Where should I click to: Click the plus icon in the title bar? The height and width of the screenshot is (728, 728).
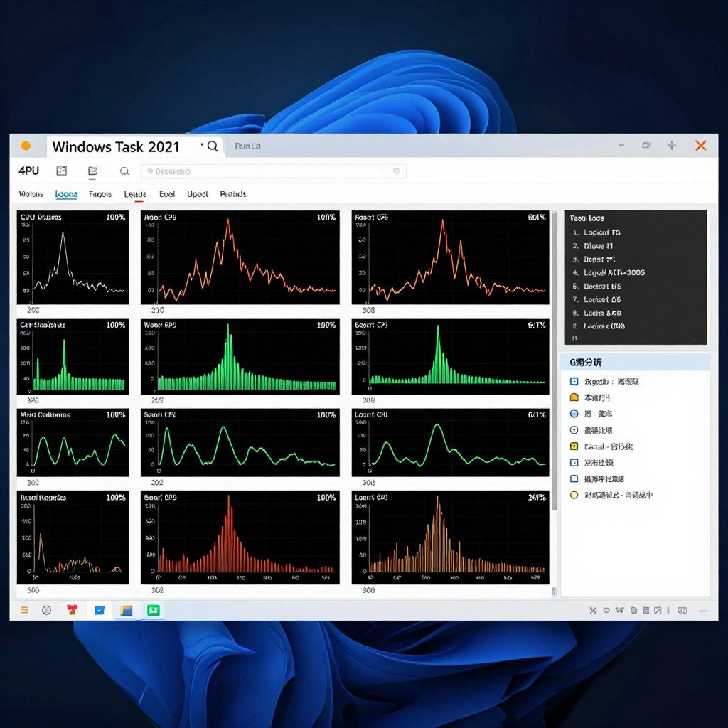tap(671, 146)
